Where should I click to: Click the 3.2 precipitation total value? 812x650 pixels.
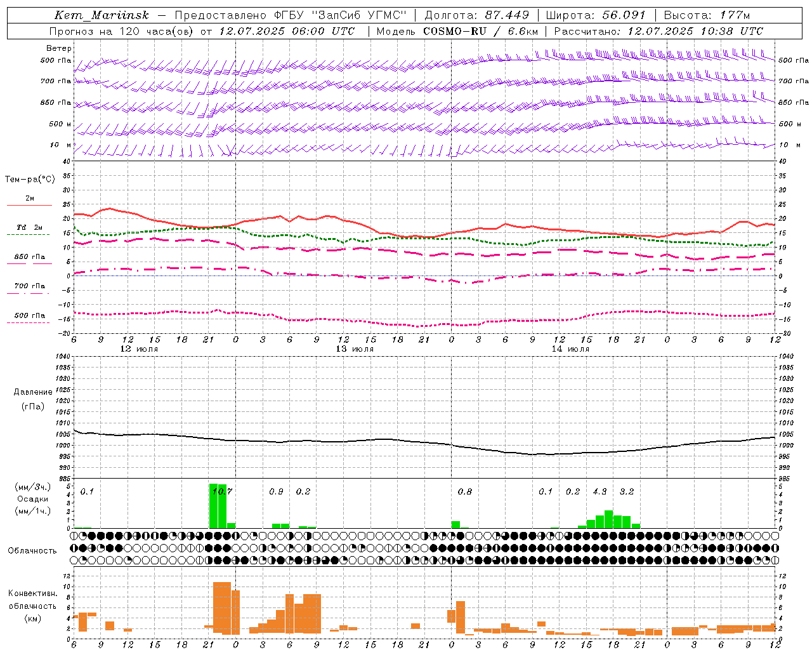coord(627,491)
